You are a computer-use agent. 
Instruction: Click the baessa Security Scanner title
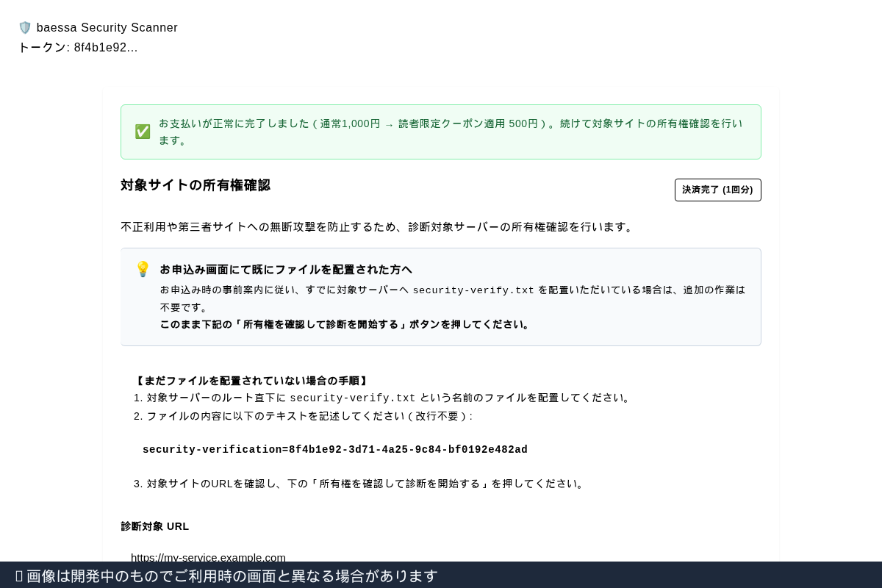(x=107, y=28)
